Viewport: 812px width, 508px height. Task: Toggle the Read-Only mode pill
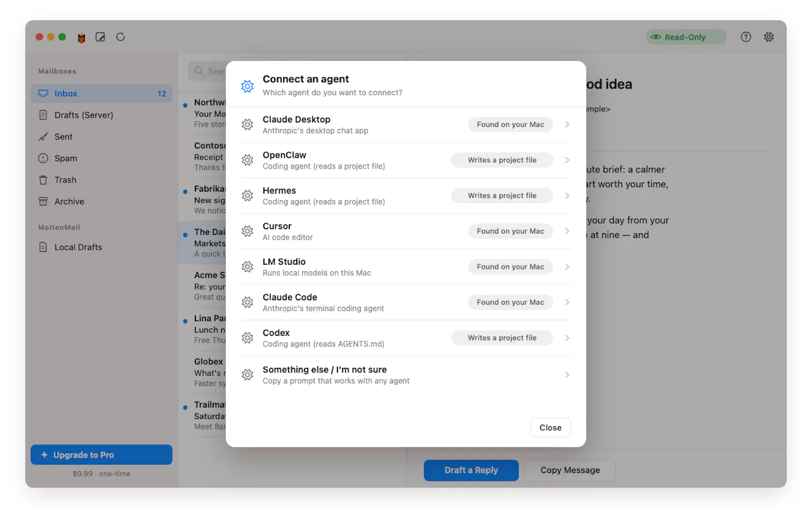click(686, 37)
